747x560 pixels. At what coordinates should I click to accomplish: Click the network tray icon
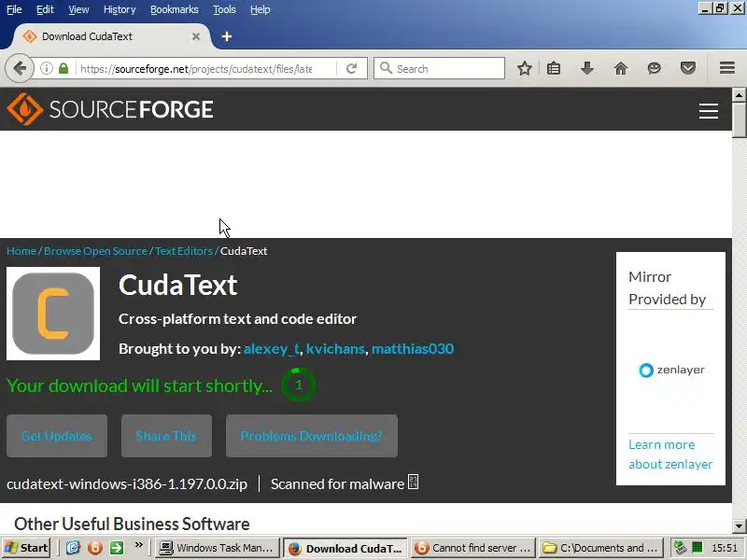[681, 548]
